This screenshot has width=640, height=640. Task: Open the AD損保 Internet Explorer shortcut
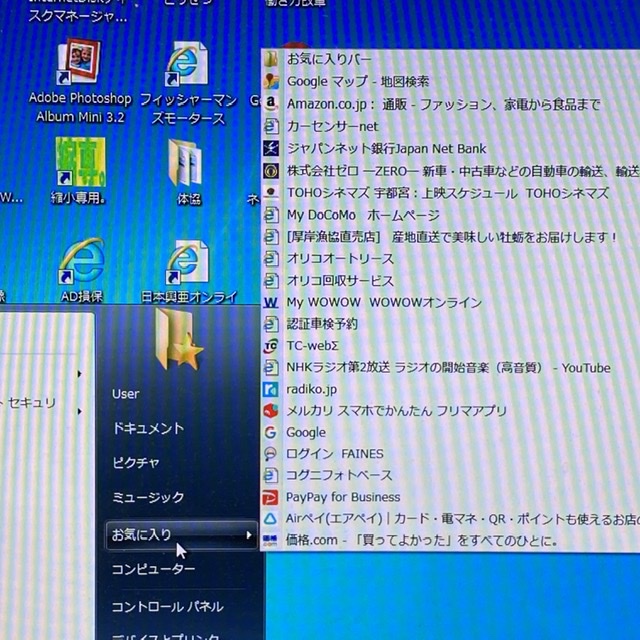[x=81, y=262]
